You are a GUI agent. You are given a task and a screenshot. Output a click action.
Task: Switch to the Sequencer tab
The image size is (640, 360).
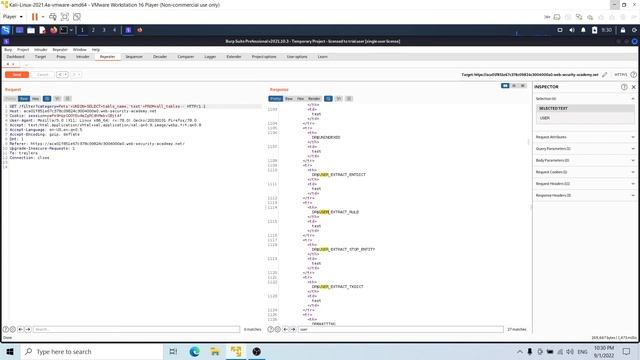(x=134, y=57)
